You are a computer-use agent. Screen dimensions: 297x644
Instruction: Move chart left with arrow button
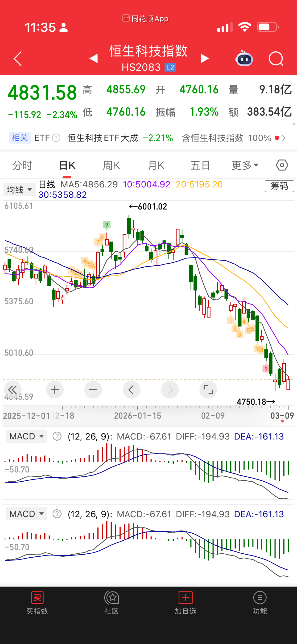point(131,390)
